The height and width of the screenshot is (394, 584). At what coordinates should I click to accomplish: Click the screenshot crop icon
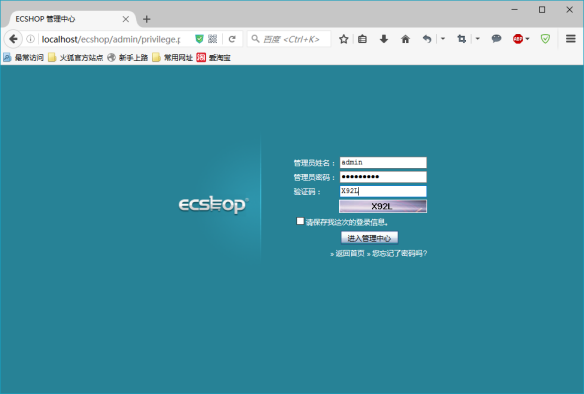pos(461,39)
